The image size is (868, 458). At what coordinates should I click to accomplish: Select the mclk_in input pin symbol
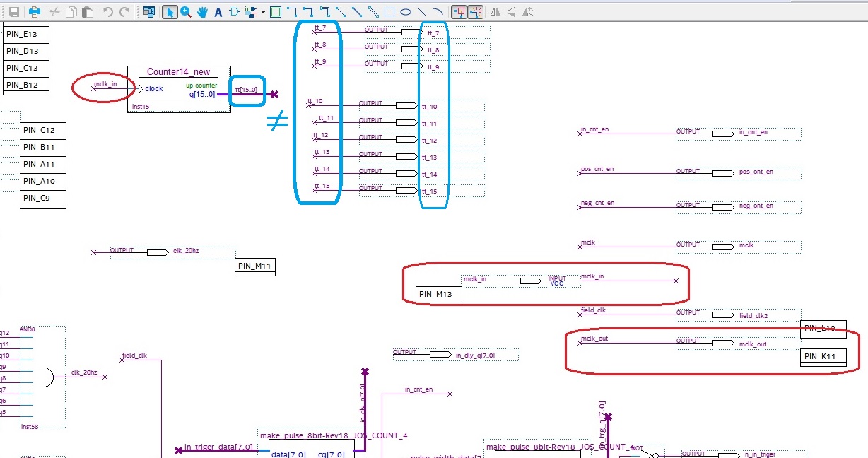531,281
